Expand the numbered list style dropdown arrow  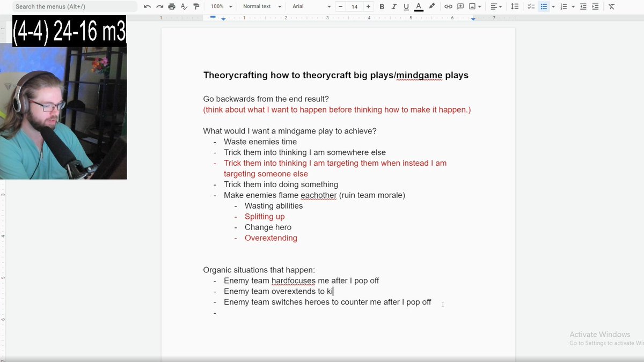coord(573,6)
